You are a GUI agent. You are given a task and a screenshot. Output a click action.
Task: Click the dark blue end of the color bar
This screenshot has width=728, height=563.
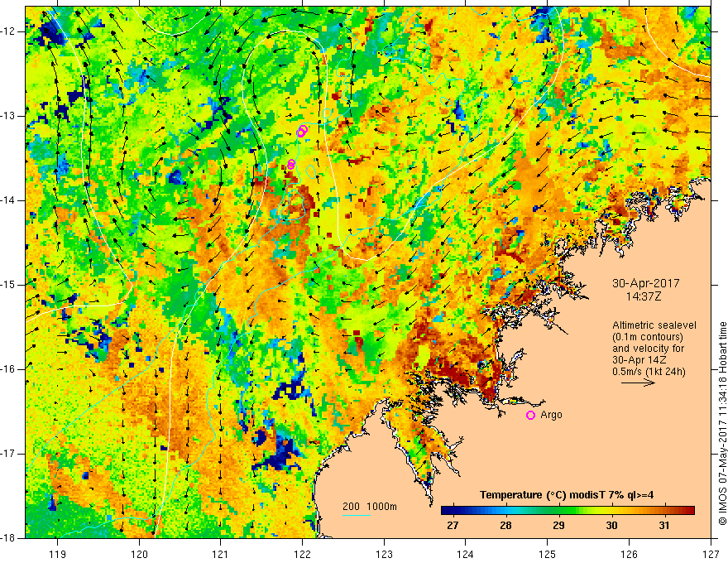pyautogui.click(x=447, y=511)
